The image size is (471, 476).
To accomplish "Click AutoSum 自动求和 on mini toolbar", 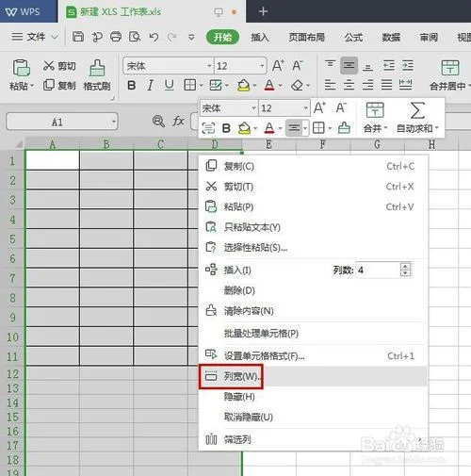I will click(417, 118).
